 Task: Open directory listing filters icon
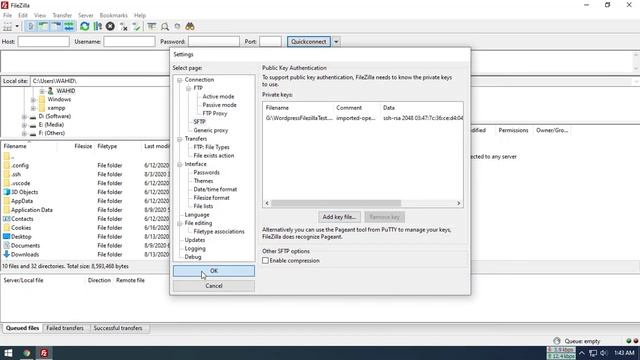[x=152, y=27]
